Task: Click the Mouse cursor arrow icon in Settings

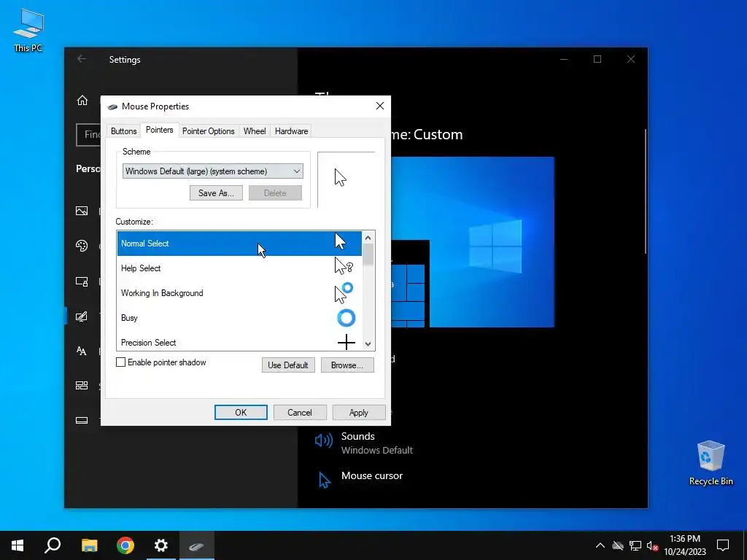Action: 325,480
